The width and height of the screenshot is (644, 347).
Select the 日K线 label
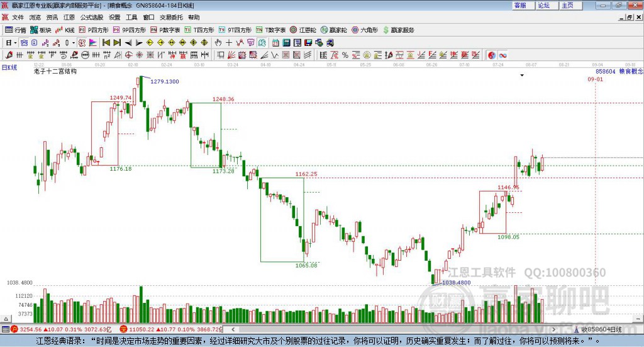pos(9,68)
